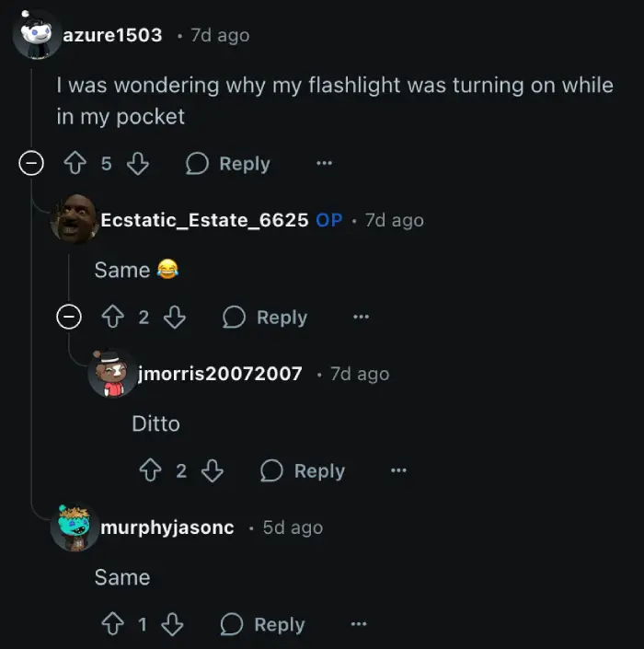Reply to azure1503's comment
Screen dimensions: 644x649
[x=228, y=164]
